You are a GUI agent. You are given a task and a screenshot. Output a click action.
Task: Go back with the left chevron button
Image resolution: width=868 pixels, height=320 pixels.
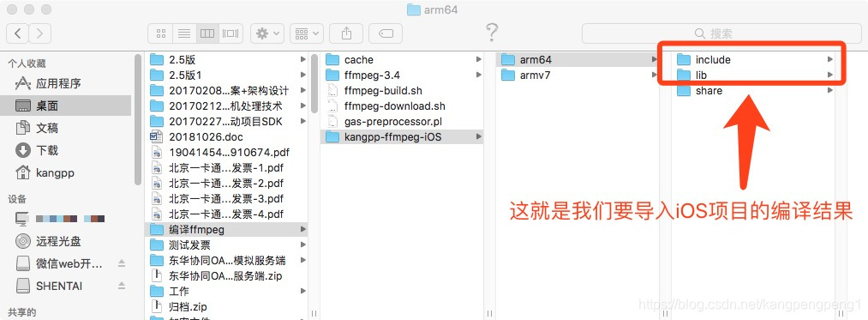(x=18, y=33)
